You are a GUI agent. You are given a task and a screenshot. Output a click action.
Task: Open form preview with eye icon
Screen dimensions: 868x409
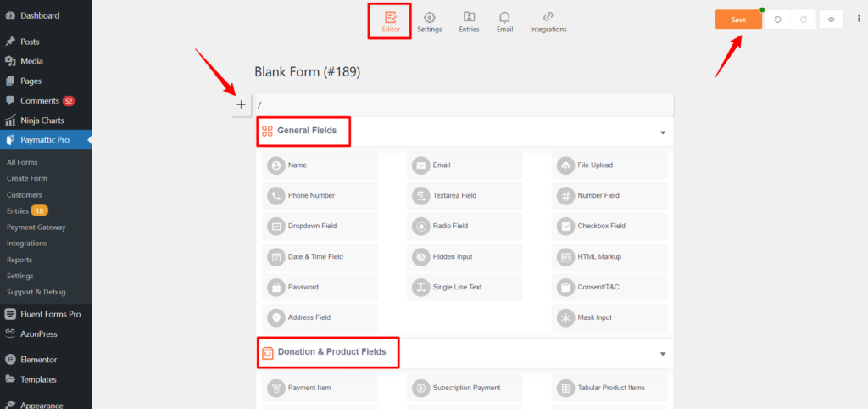point(831,20)
